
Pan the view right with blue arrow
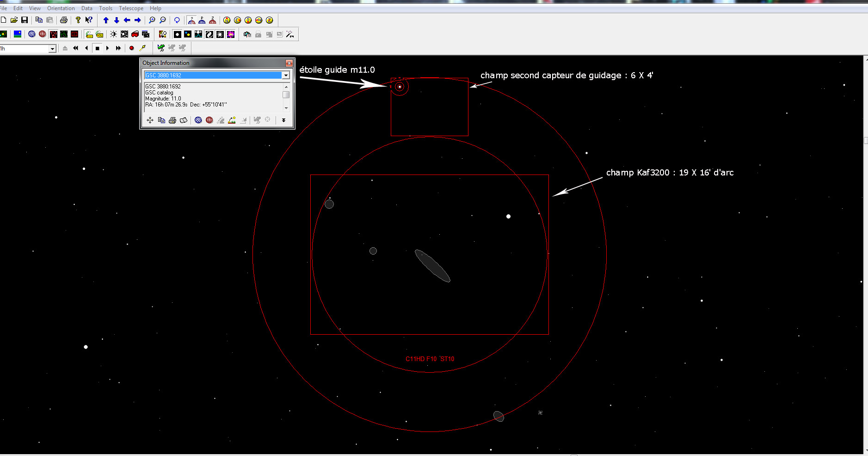click(x=137, y=20)
